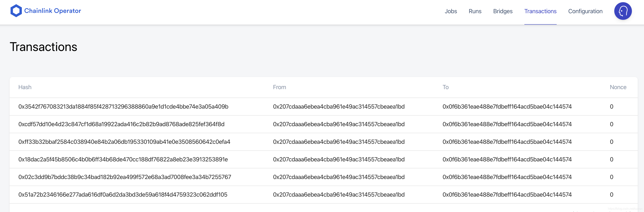This screenshot has width=644, height=212.
Task: Go to the Bridges tab
Action: (503, 11)
